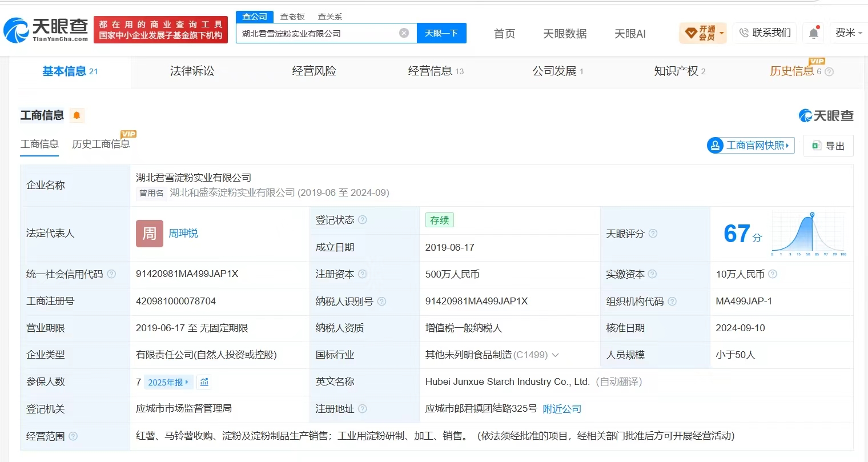The width and height of the screenshot is (868, 462).
Task: Click the 导出 export button
Action: (x=828, y=146)
